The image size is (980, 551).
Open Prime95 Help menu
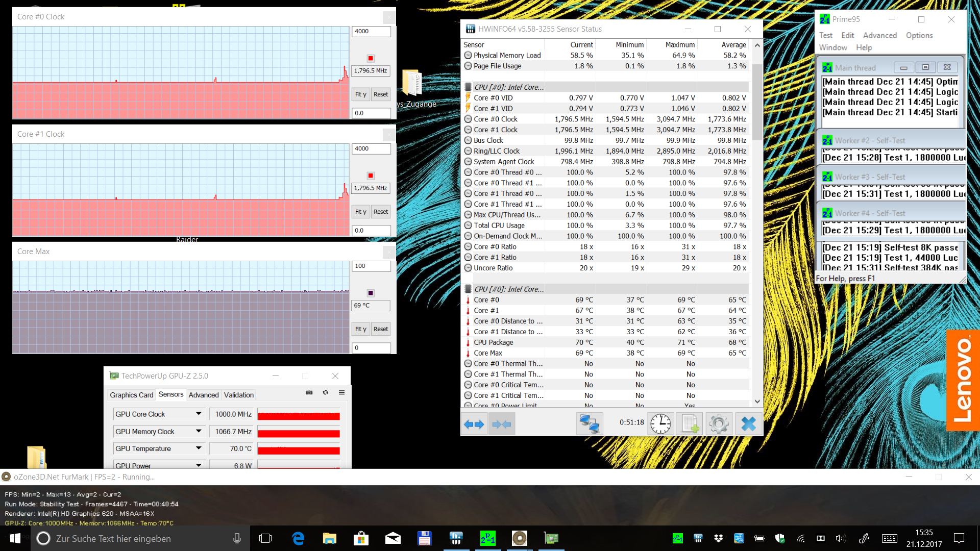[x=864, y=47]
